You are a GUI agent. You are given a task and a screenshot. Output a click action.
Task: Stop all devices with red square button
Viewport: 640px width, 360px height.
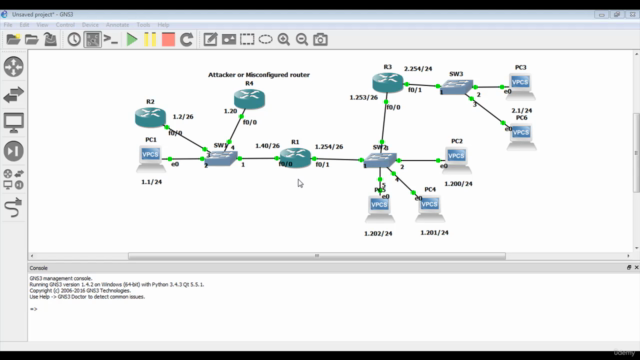[x=168, y=40]
